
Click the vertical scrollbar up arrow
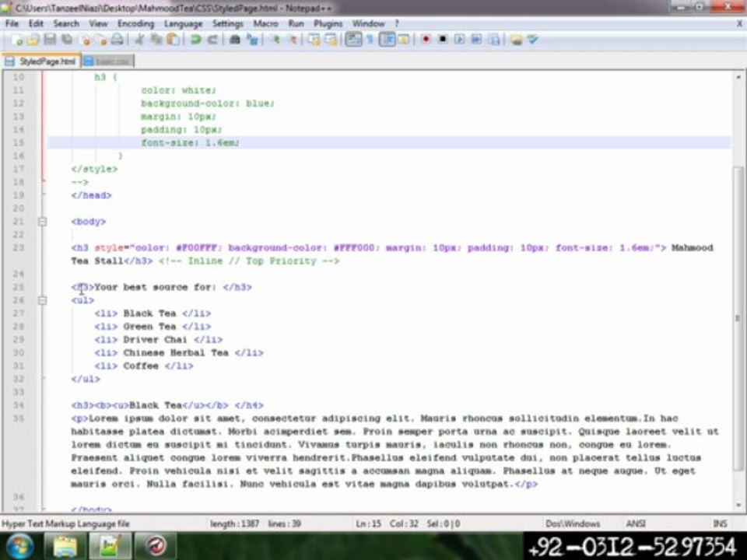(x=738, y=77)
